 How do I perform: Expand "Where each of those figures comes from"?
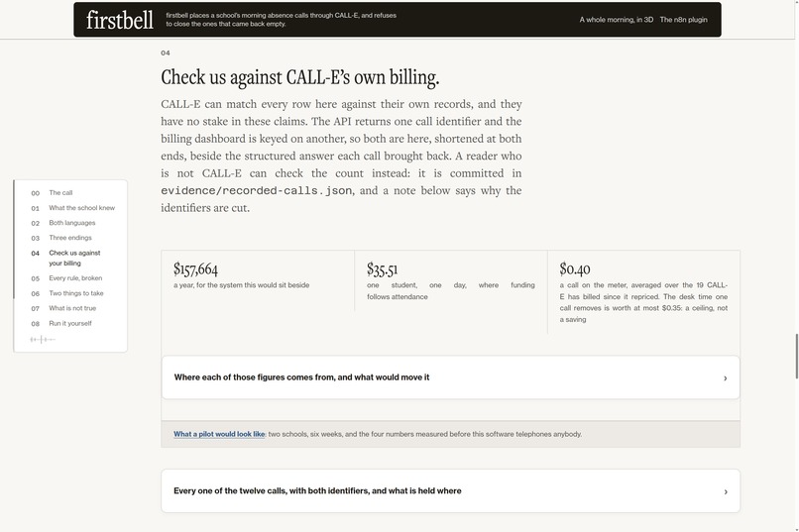(450, 377)
